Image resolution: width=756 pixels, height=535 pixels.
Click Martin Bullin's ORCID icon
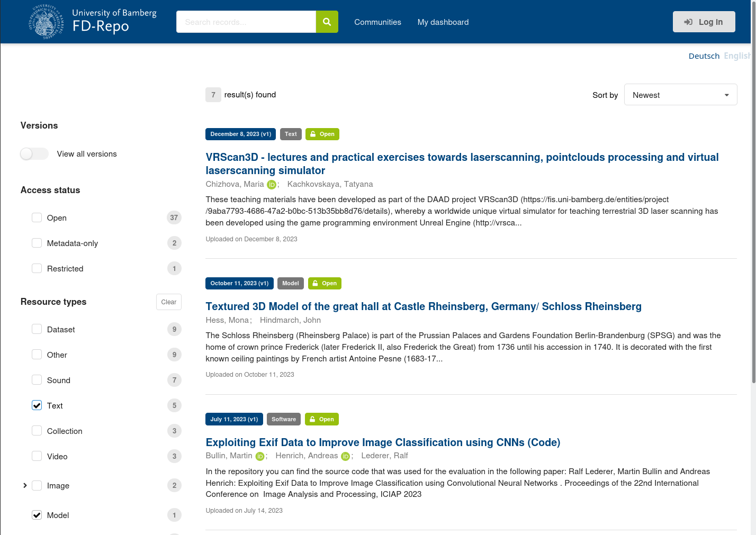(260, 456)
